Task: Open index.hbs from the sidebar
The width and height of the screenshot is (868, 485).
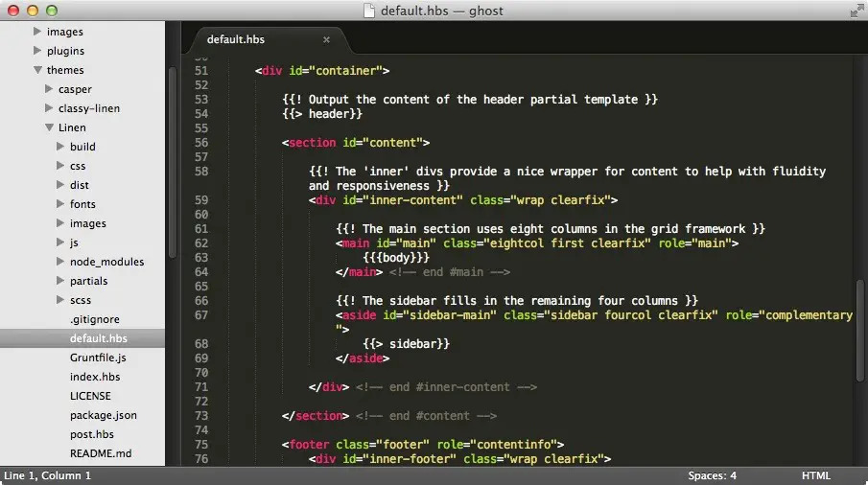Action: click(95, 377)
